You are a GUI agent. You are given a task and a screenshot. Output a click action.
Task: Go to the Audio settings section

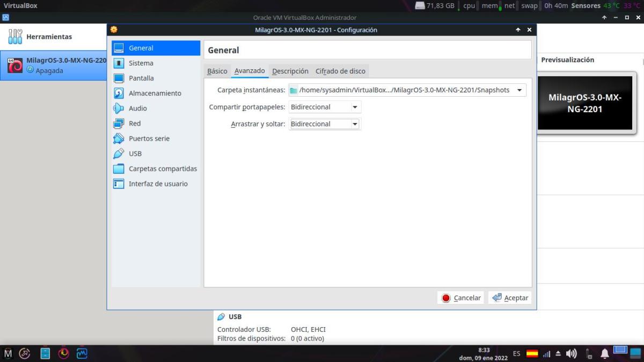point(137,108)
